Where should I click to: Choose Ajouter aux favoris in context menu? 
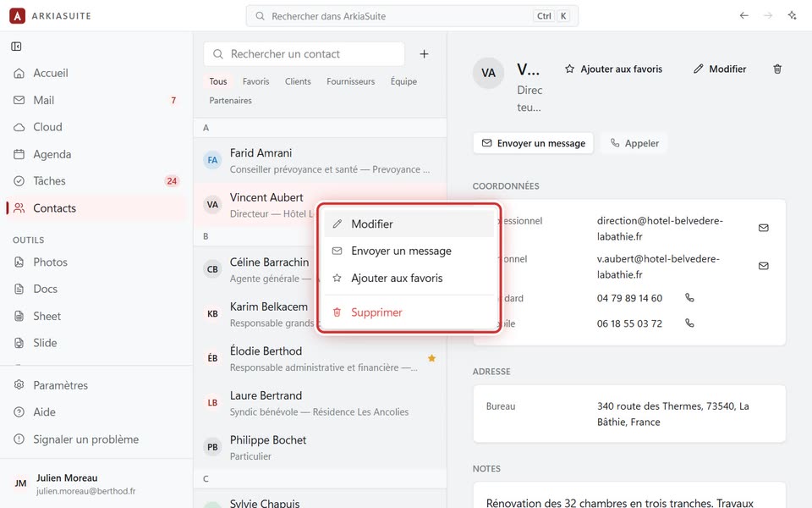point(409,278)
